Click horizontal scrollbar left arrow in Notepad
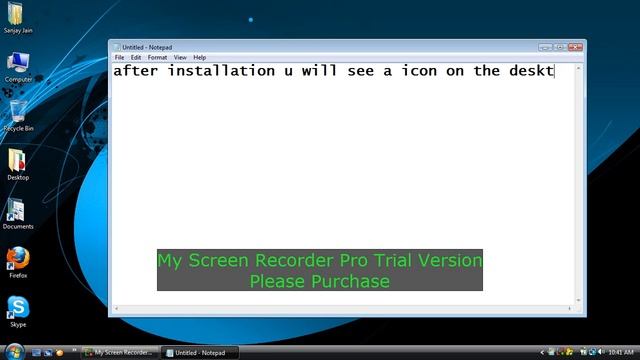This screenshot has height=360, width=640. [116, 309]
